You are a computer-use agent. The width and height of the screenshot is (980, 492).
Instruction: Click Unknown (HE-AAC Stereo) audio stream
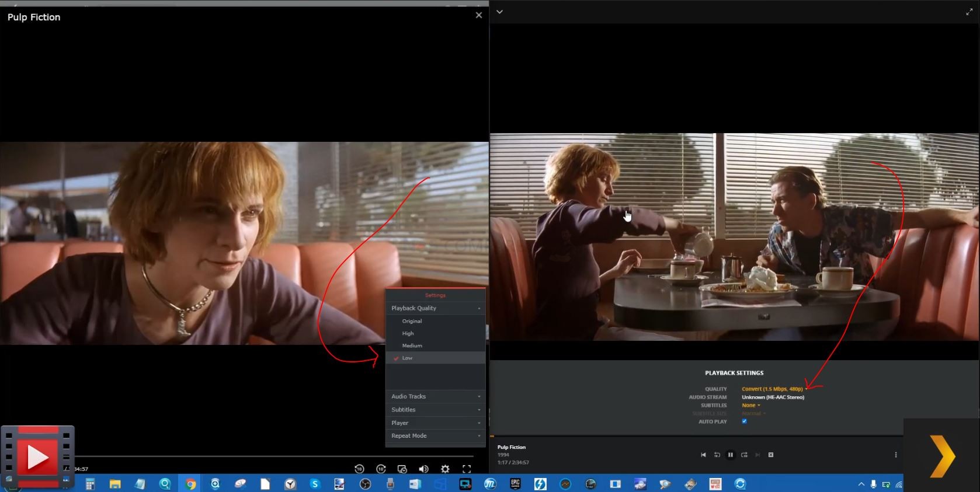pyautogui.click(x=773, y=397)
